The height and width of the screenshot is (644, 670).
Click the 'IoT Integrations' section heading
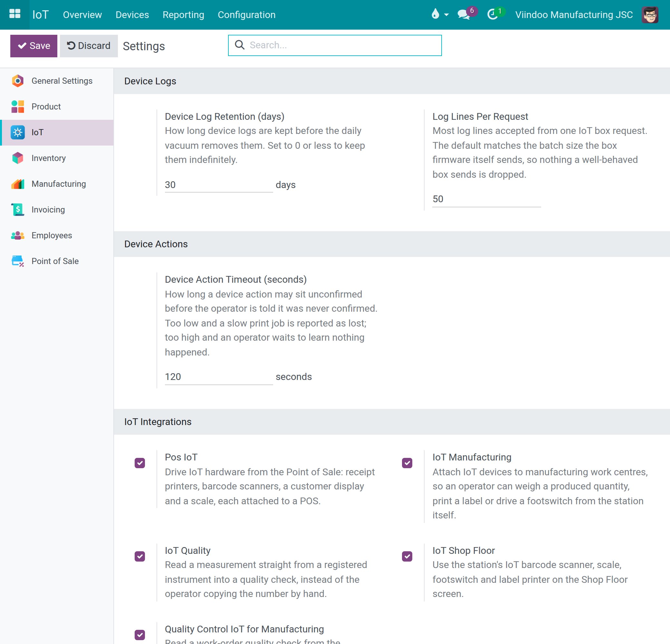coord(158,421)
